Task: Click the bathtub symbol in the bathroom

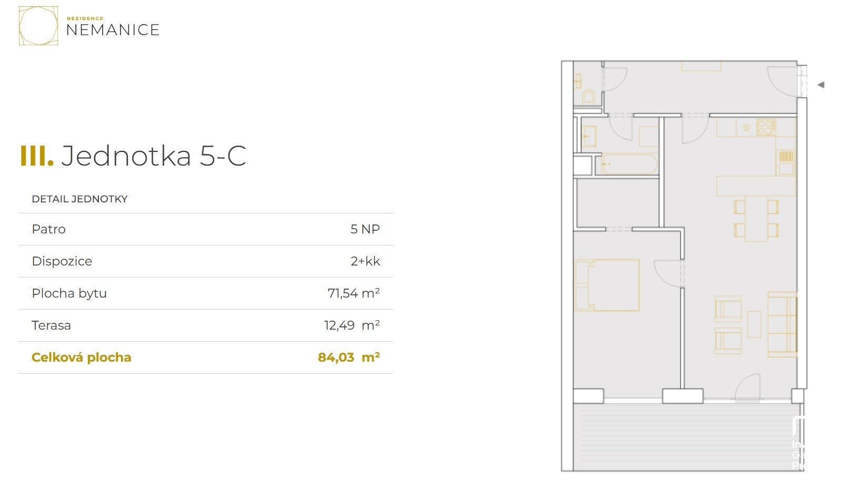Action: click(x=629, y=164)
